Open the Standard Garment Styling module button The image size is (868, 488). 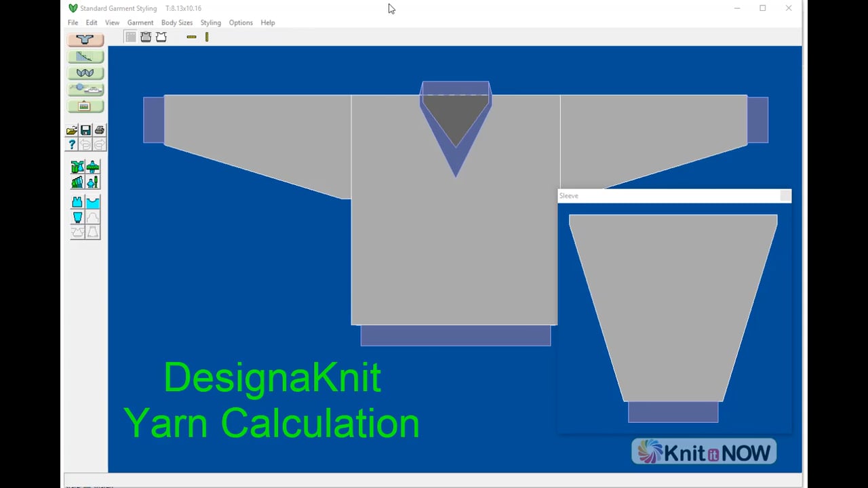point(85,39)
